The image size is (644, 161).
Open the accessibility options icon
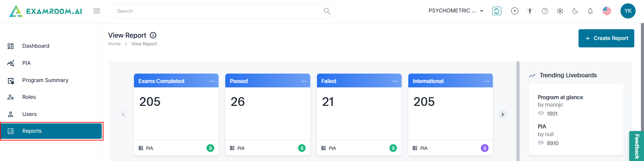pos(530,11)
